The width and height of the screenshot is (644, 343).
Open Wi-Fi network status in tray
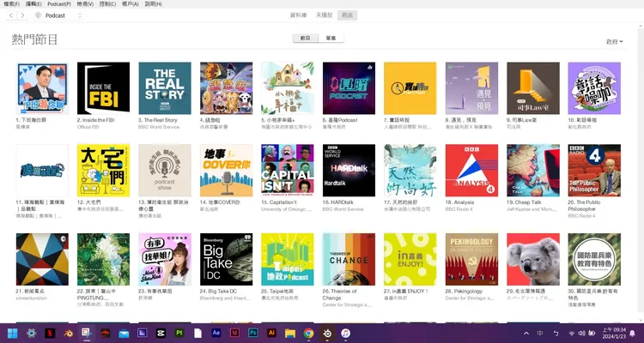[572, 334]
